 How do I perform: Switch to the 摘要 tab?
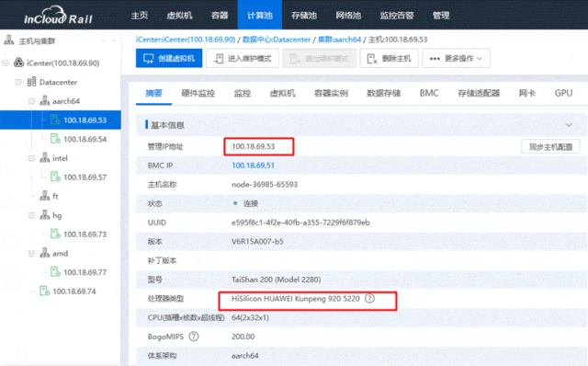(153, 93)
